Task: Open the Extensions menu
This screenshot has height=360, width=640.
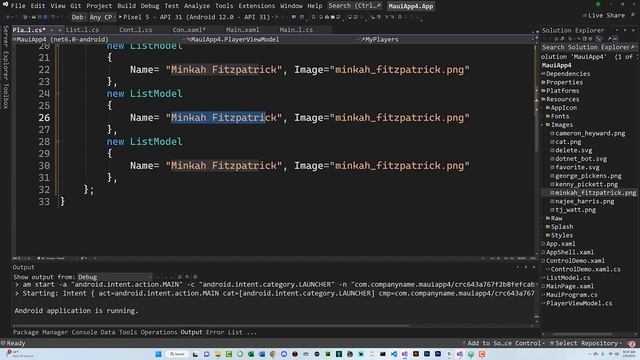Action: pos(257,6)
